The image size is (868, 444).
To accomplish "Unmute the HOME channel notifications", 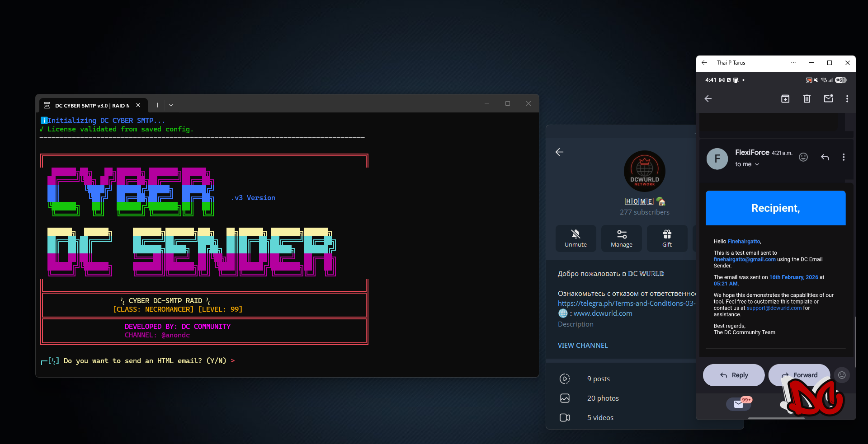I will [576, 238].
